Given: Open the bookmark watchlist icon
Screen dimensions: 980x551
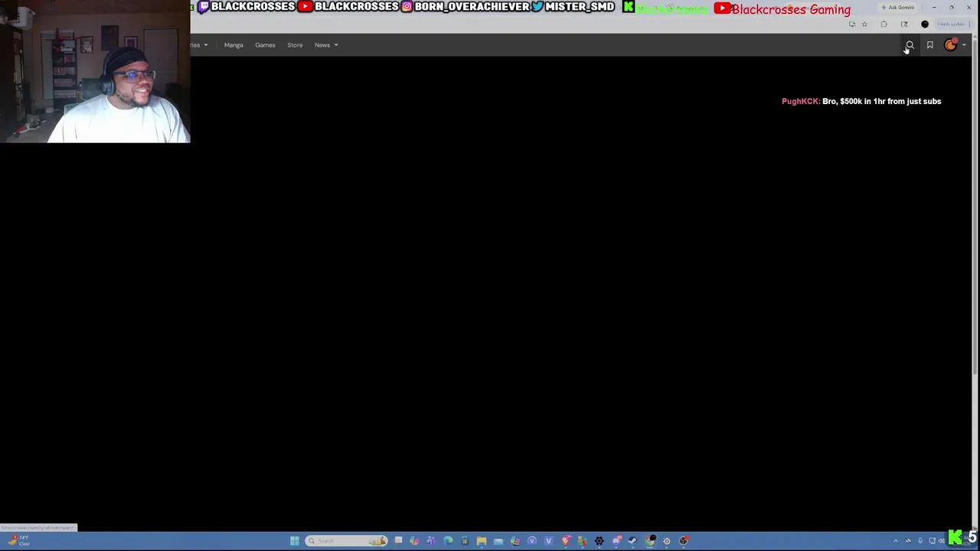Looking at the screenshot, I should pos(929,45).
